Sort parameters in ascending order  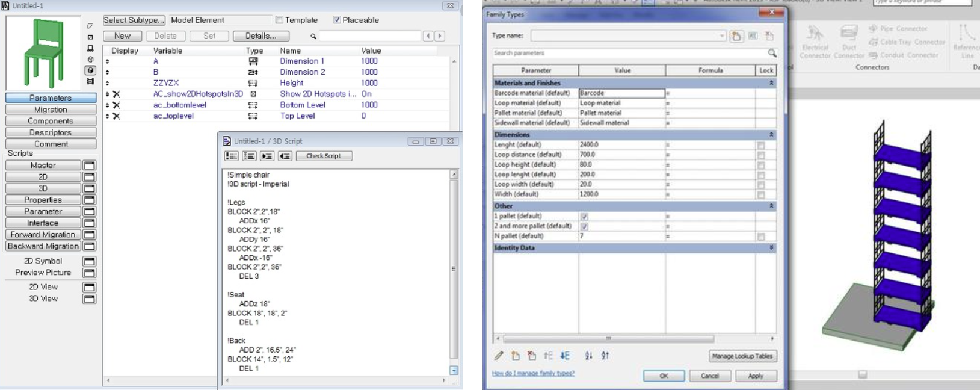[588, 356]
